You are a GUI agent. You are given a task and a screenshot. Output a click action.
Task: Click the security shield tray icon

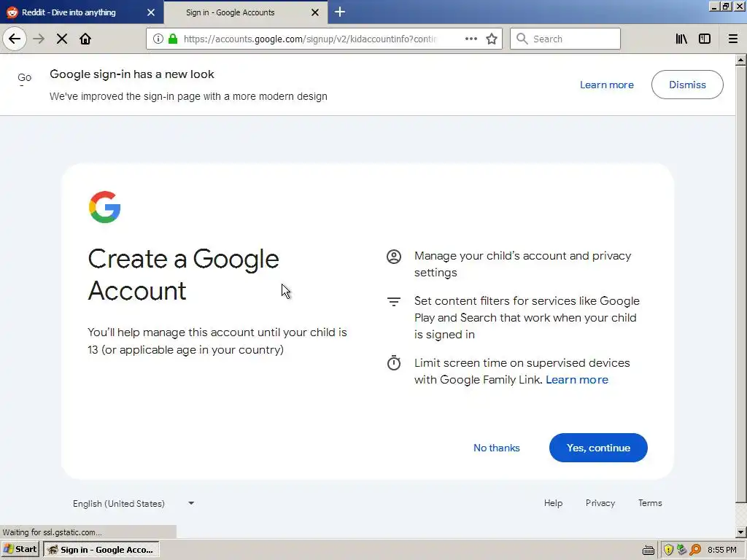(x=668, y=550)
